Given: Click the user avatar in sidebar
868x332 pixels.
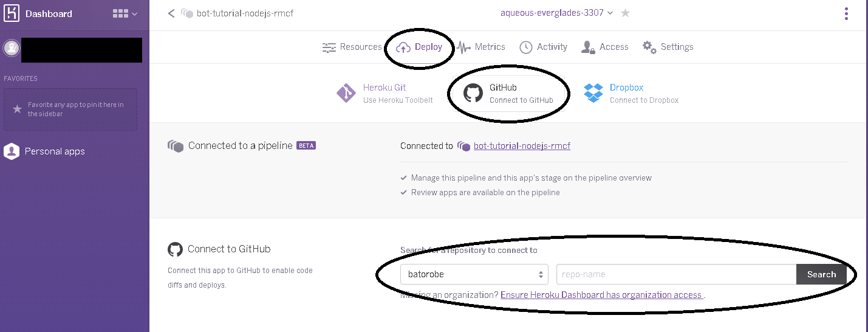Looking at the screenshot, I should coord(11,48).
